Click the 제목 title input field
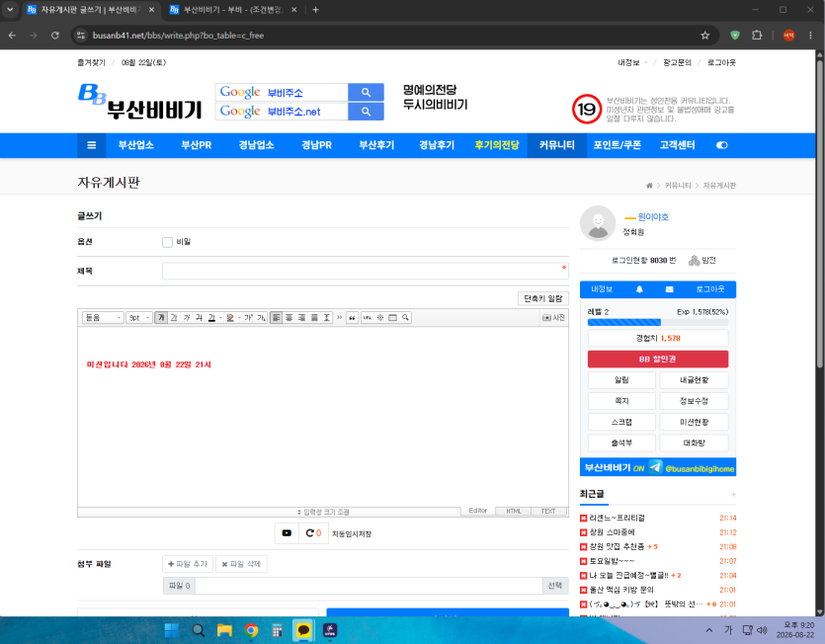 tap(366, 271)
